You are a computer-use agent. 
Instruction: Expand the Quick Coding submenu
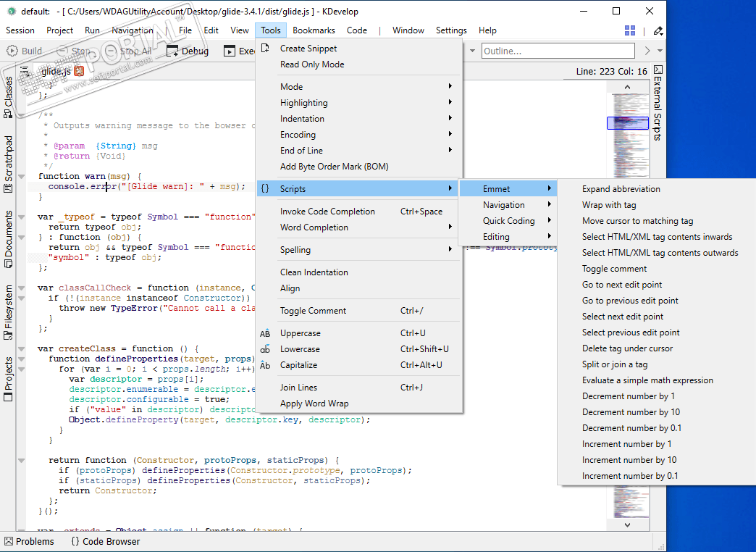coord(508,221)
